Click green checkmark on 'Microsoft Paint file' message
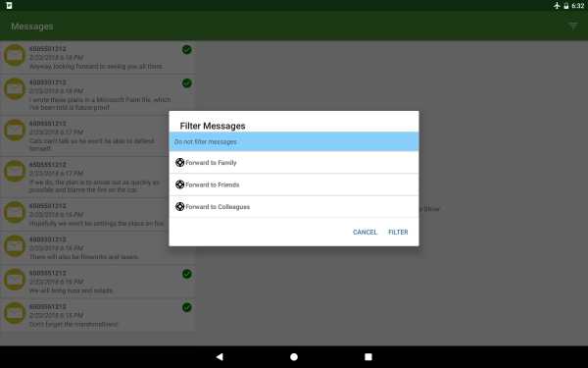Viewport: 588px width, 368px height. (x=187, y=83)
